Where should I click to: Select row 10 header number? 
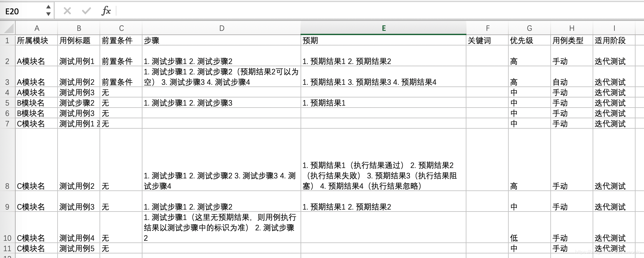(7, 227)
